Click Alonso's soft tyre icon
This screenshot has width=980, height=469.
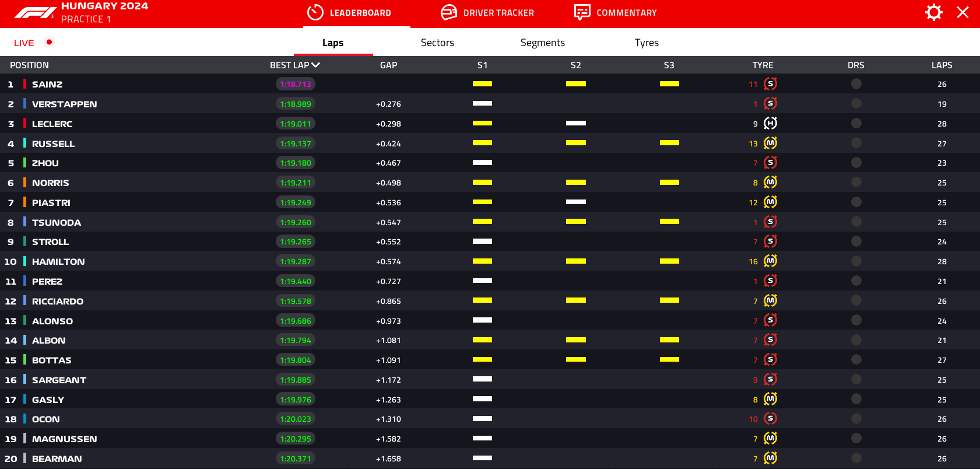(x=770, y=320)
